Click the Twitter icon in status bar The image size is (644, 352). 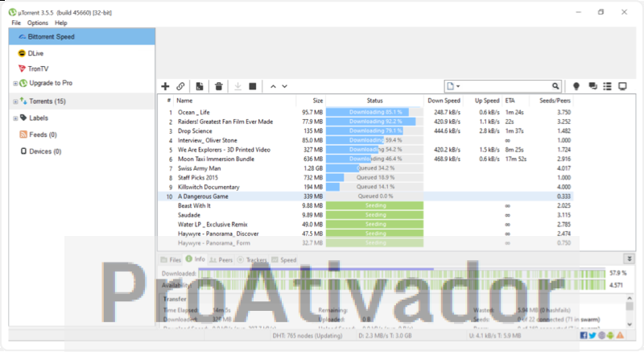(592, 336)
